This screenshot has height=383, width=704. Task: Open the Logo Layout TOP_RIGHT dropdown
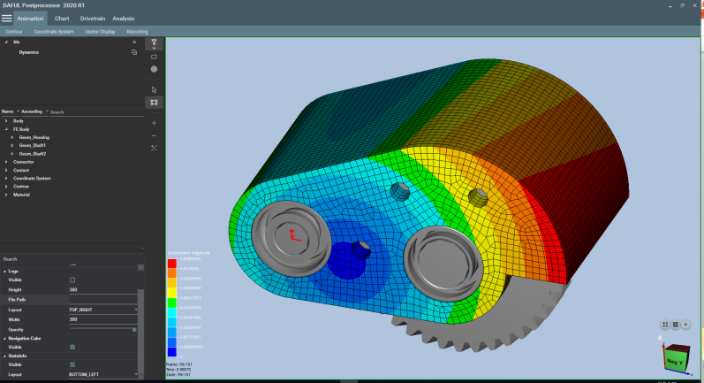coord(103,310)
